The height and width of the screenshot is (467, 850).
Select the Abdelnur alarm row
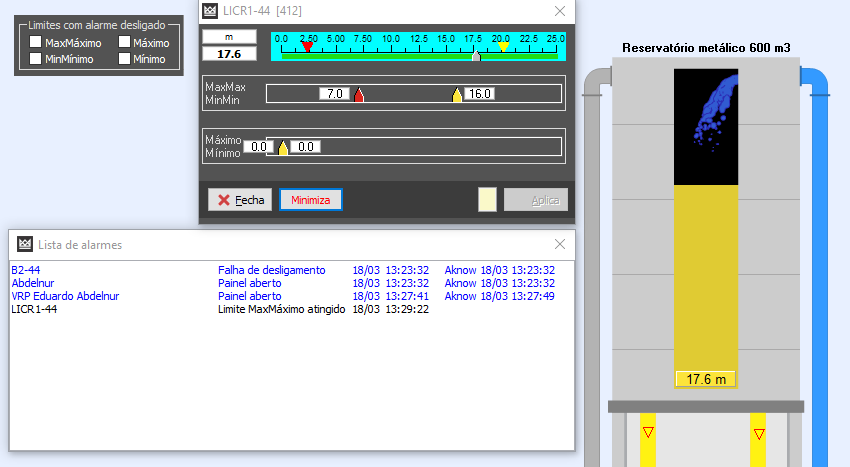pyautogui.click(x=291, y=283)
